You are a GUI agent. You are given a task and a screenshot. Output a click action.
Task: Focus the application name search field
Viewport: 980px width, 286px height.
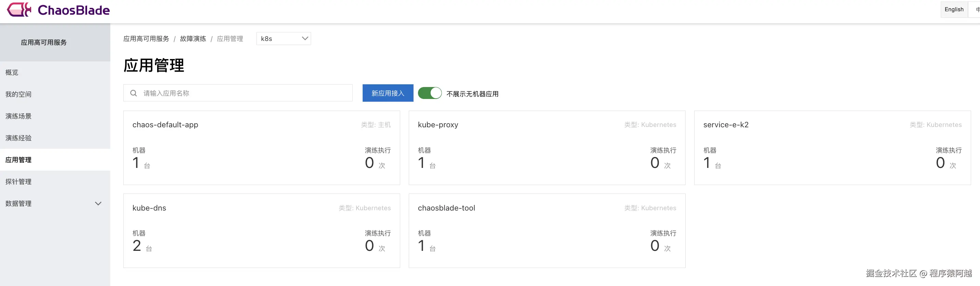(x=243, y=93)
